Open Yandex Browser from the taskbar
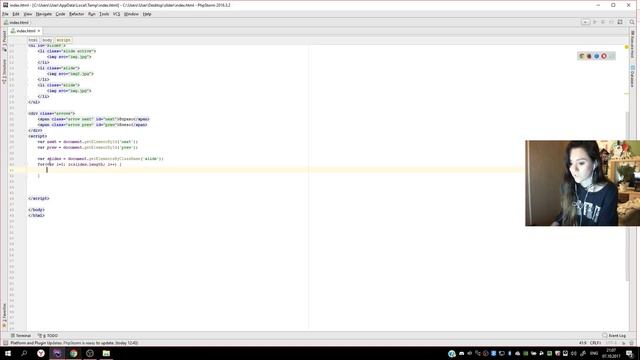 (x=41, y=353)
